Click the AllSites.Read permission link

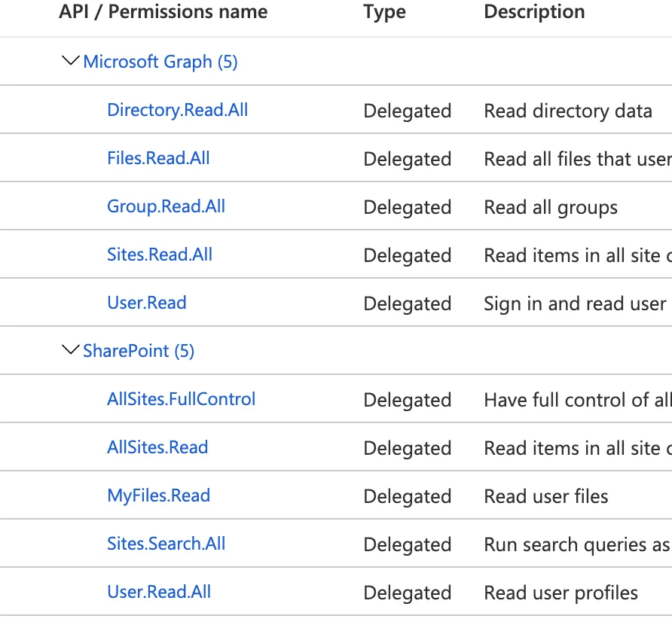pyautogui.click(x=157, y=447)
